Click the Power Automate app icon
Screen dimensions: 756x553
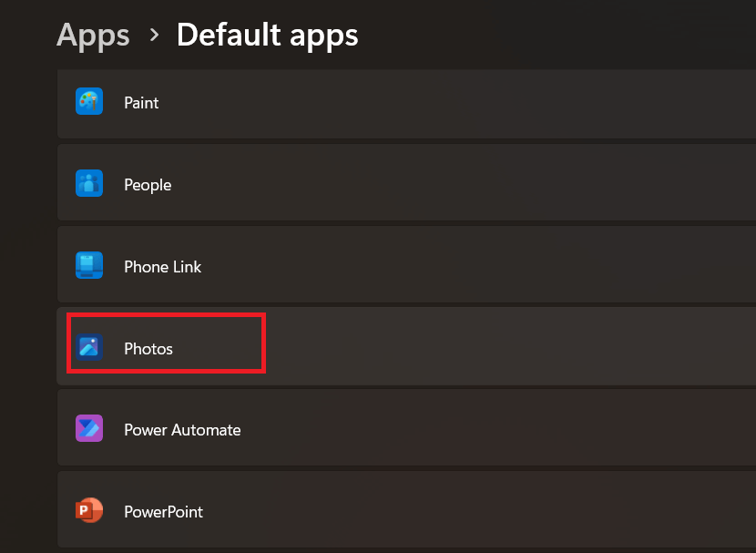click(x=89, y=429)
